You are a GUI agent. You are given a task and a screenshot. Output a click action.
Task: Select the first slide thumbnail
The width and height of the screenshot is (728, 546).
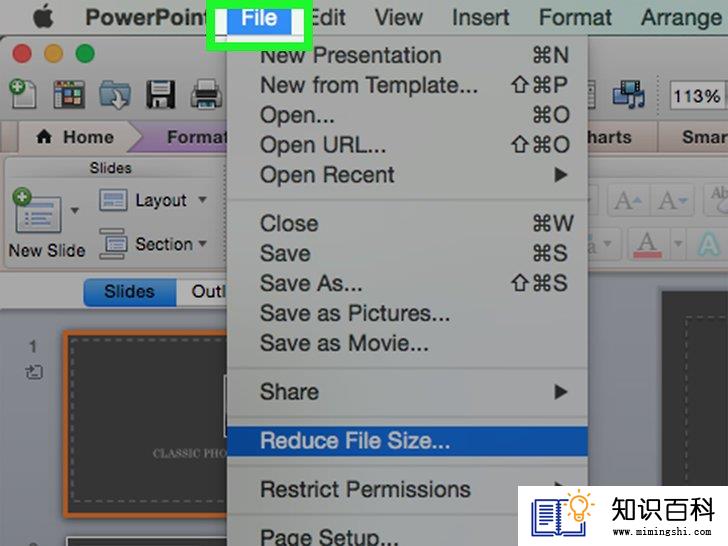pos(146,423)
